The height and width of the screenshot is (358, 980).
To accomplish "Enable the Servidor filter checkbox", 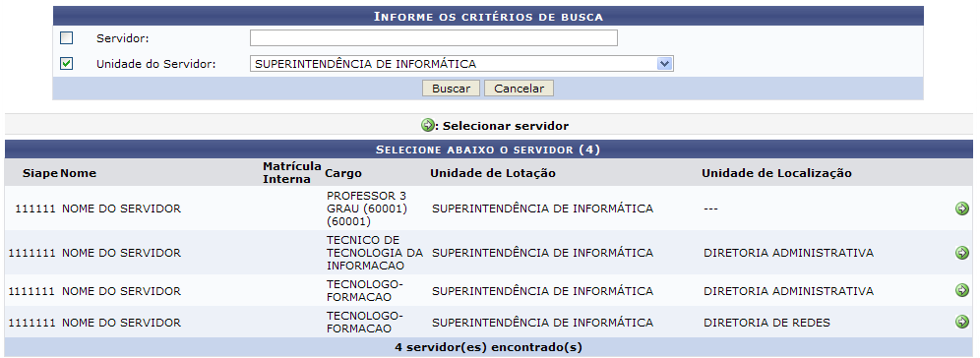I will [x=66, y=38].
